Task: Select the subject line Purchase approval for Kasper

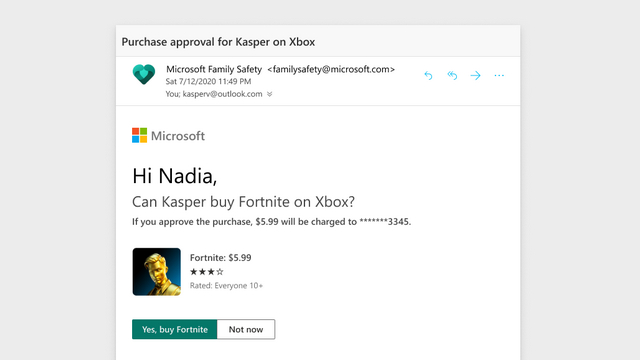Action: pyautogui.click(x=218, y=42)
